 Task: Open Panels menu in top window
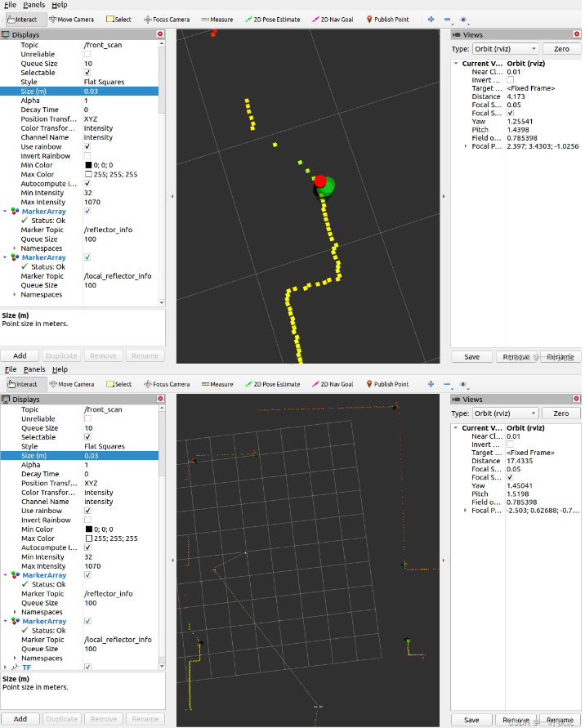coord(33,5)
